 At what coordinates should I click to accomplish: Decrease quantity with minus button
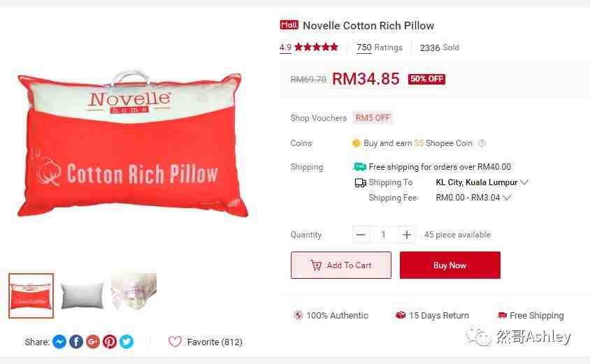(x=361, y=235)
